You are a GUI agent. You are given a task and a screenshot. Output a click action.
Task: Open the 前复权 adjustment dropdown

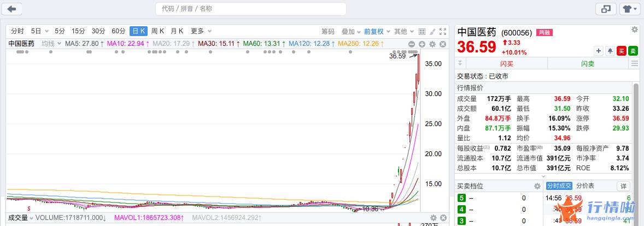pos(377,32)
